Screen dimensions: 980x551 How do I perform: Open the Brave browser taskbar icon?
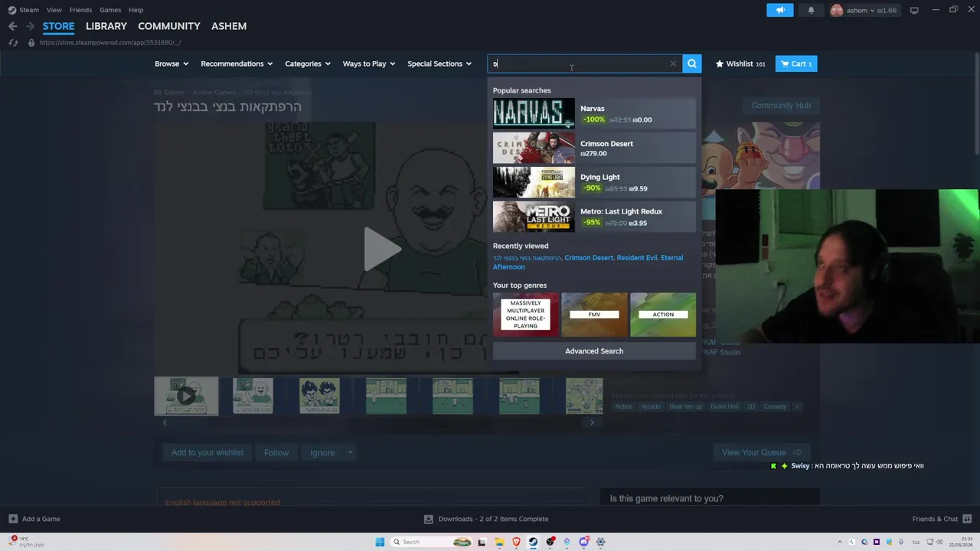(516, 542)
